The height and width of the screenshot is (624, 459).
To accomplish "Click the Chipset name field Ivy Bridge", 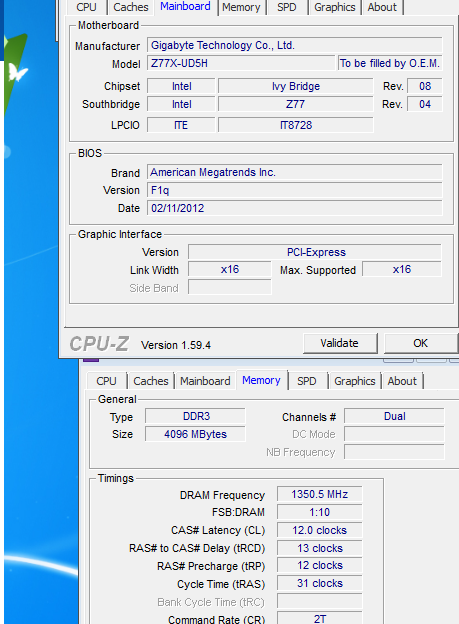I will pos(296,86).
